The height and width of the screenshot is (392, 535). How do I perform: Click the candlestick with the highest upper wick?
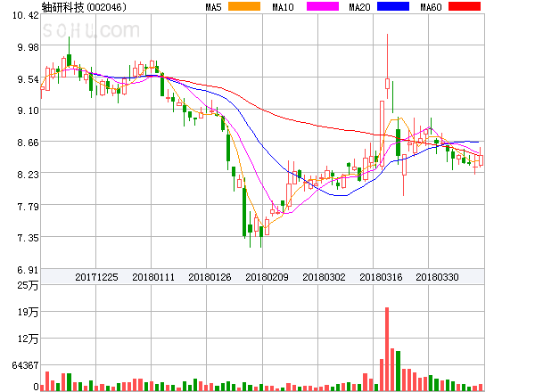click(387, 67)
